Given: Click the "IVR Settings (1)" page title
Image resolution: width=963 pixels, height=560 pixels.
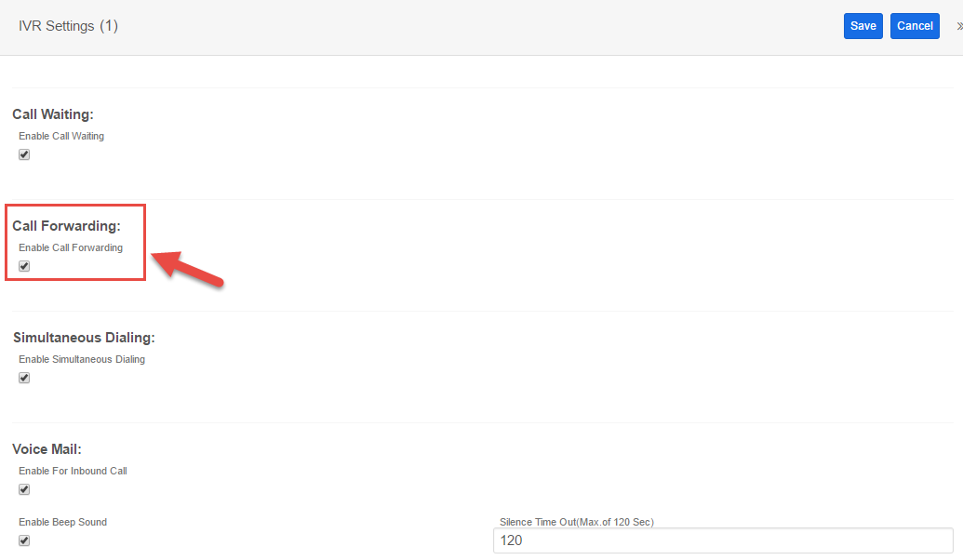Looking at the screenshot, I should pos(68,26).
